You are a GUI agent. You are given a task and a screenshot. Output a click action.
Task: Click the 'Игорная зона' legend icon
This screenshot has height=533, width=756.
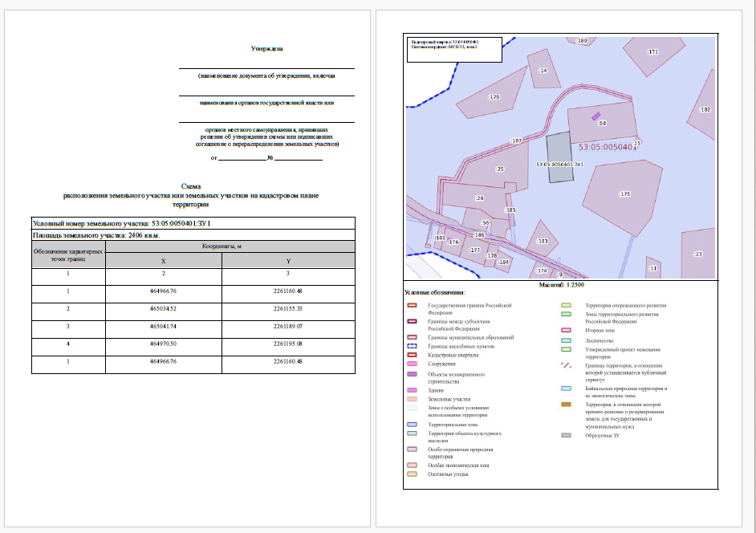coord(566,330)
